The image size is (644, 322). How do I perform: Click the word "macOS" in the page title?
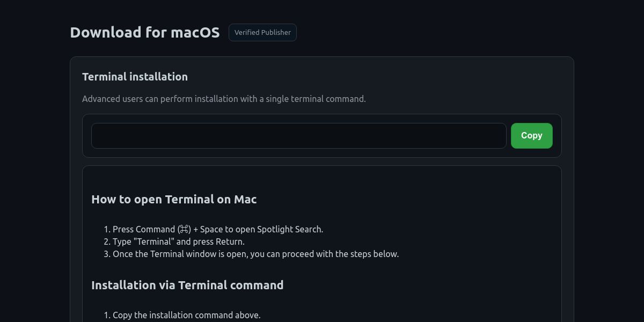(195, 33)
